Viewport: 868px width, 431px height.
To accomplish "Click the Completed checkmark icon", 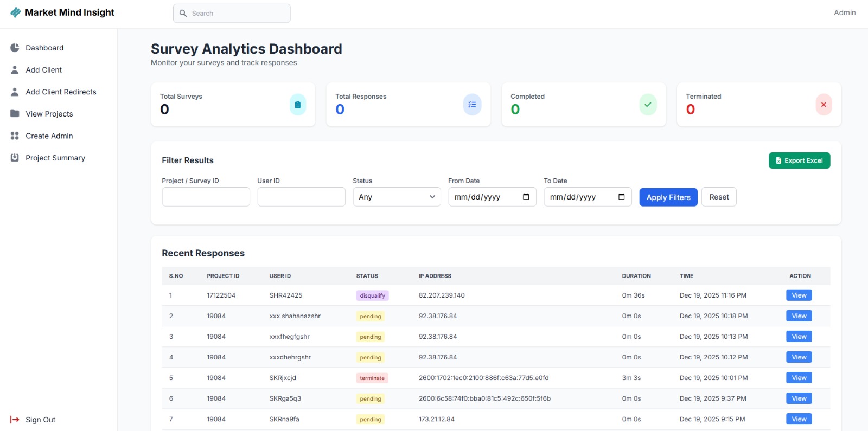I will (x=648, y=105).
